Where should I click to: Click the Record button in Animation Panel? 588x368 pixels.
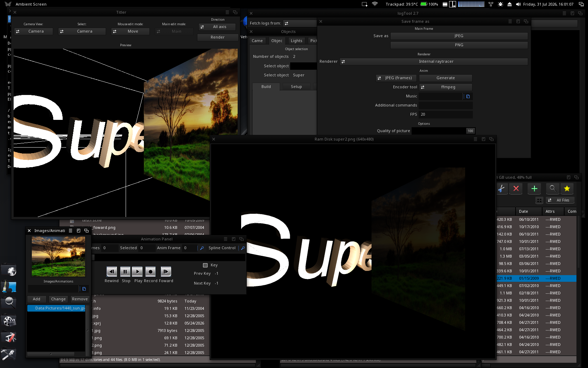(150, 271)
